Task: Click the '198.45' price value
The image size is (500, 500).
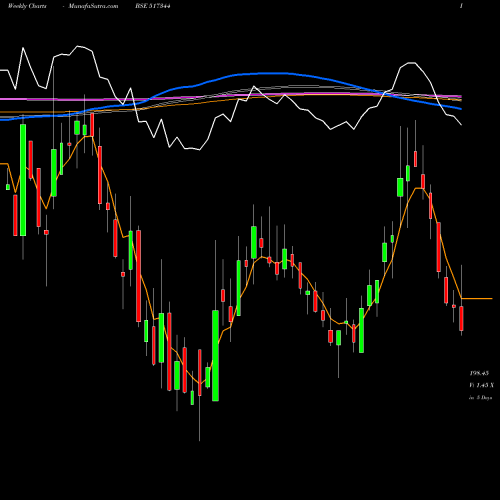Action: (479, 373)
